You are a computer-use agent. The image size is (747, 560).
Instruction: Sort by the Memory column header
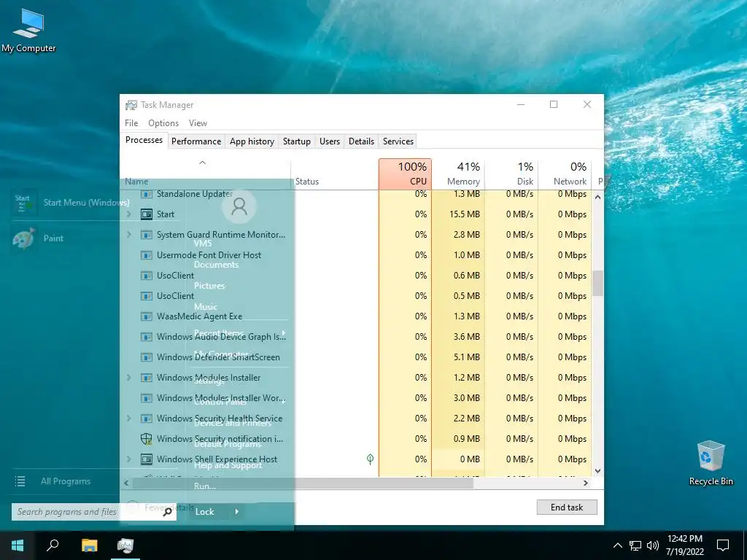tap(458, 174)
